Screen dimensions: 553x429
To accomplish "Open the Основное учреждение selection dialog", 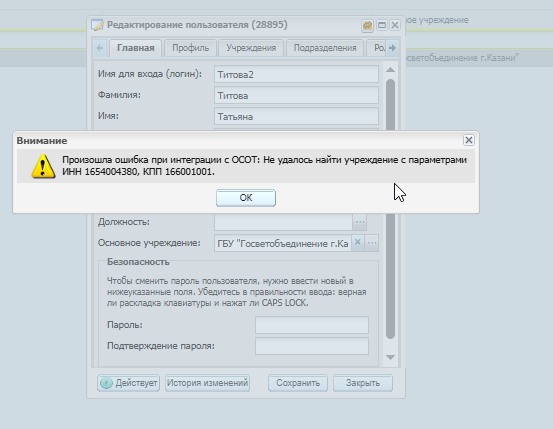I will (372, 243).
